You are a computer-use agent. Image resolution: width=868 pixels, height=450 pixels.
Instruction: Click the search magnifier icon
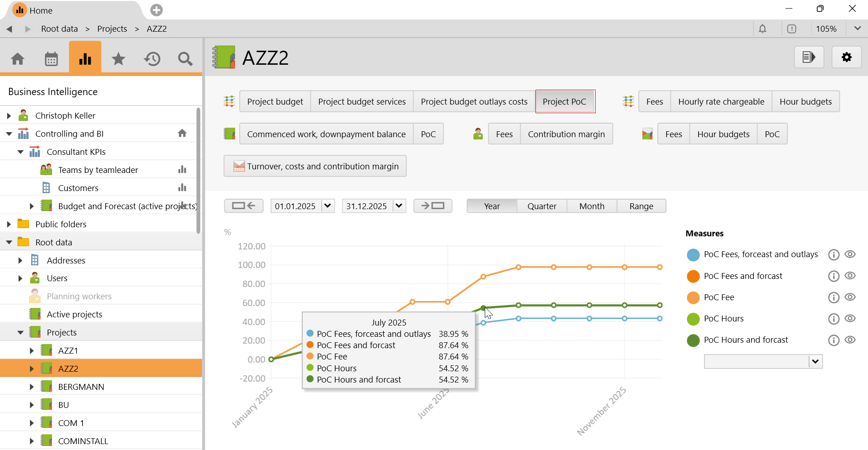[x=185, y=59]
